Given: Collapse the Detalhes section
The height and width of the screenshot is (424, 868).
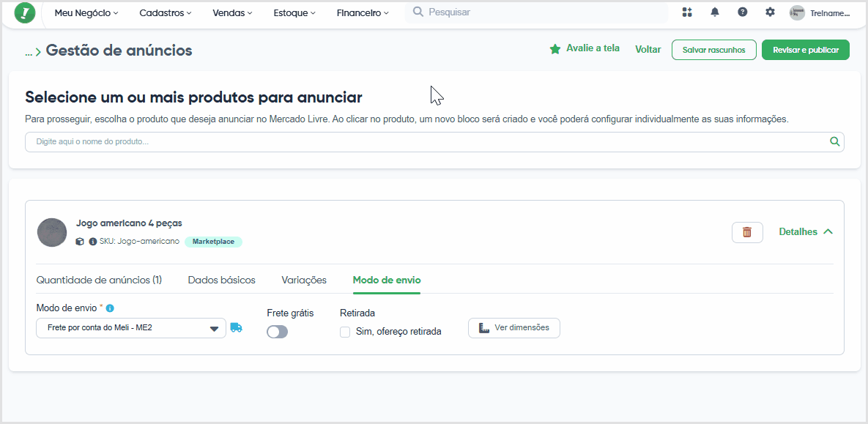Looking at the screenshot, I should tap(806, 232).
